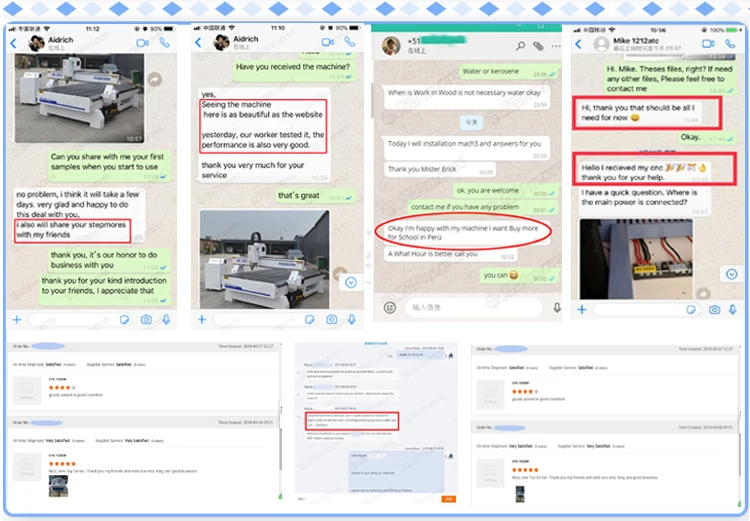Click microphone icon in +51 chat
750x521 pixels.
(557, 308)
